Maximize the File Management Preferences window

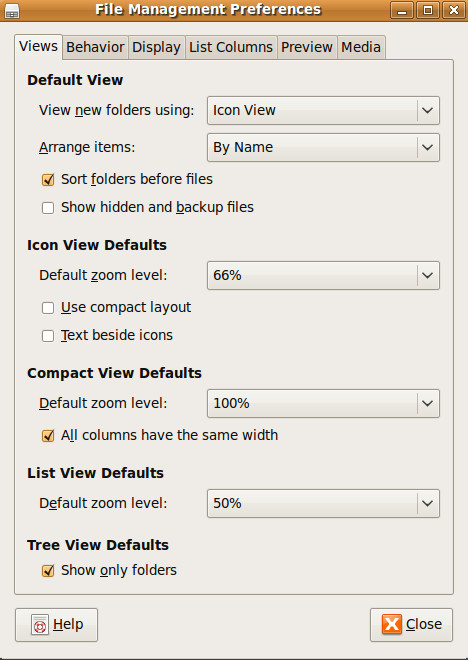click(x=428, y=10)
